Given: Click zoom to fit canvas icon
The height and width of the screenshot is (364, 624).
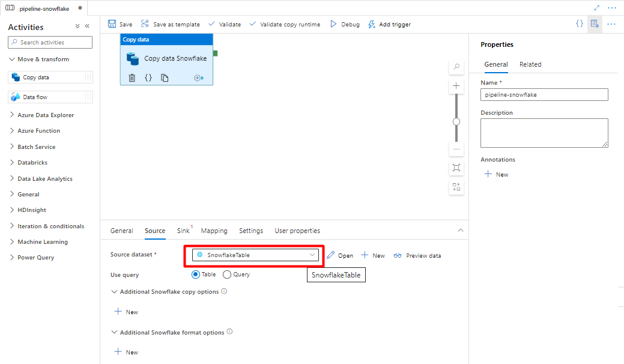Looking at the screenshot, I should pos(456,168).
